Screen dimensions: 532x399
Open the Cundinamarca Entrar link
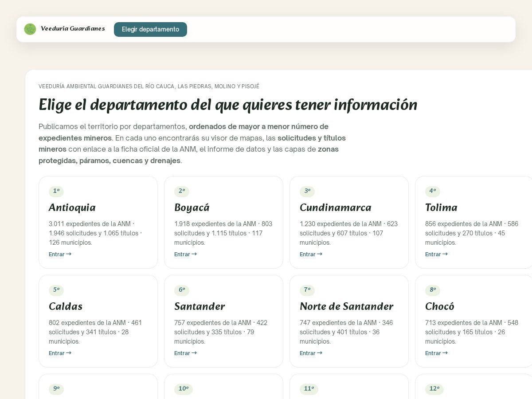(311, 254)
